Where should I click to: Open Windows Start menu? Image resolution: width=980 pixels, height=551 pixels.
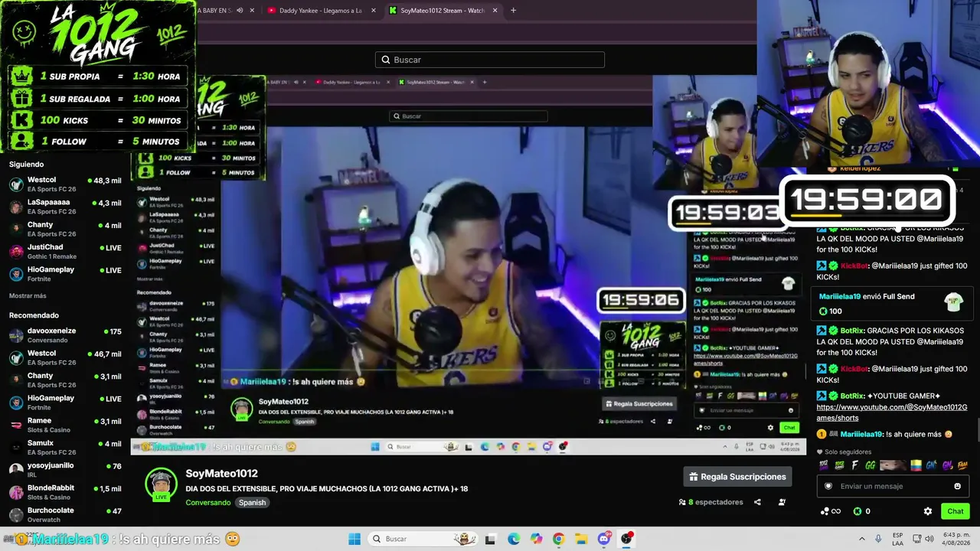coord(354,539)
